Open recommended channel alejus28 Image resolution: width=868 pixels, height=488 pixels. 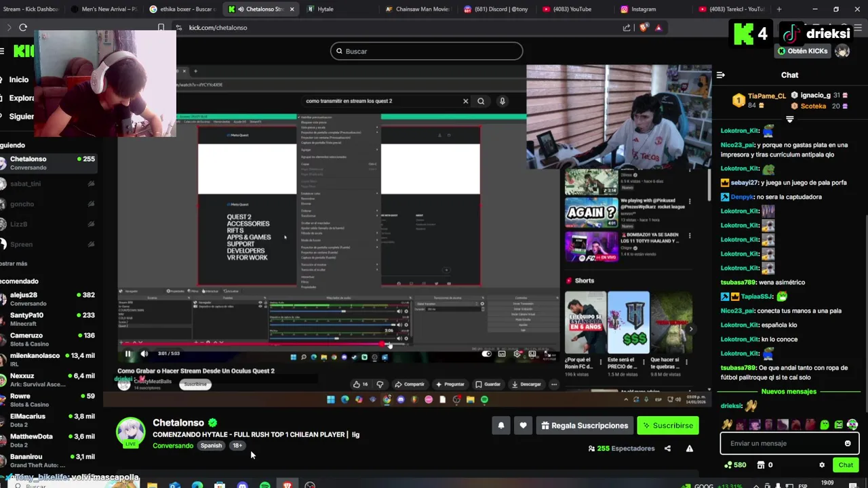click(x=47, y=299)
